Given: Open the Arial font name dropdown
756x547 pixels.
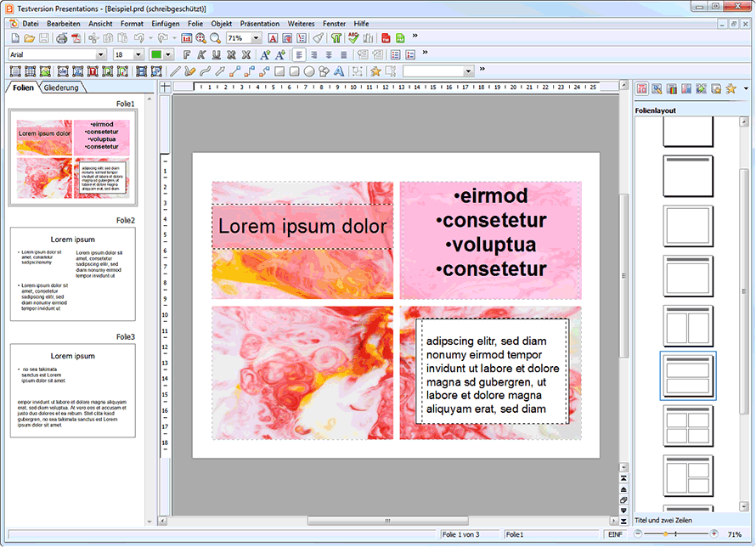Looking at the screenshot, I should click(x=101, y=54).
